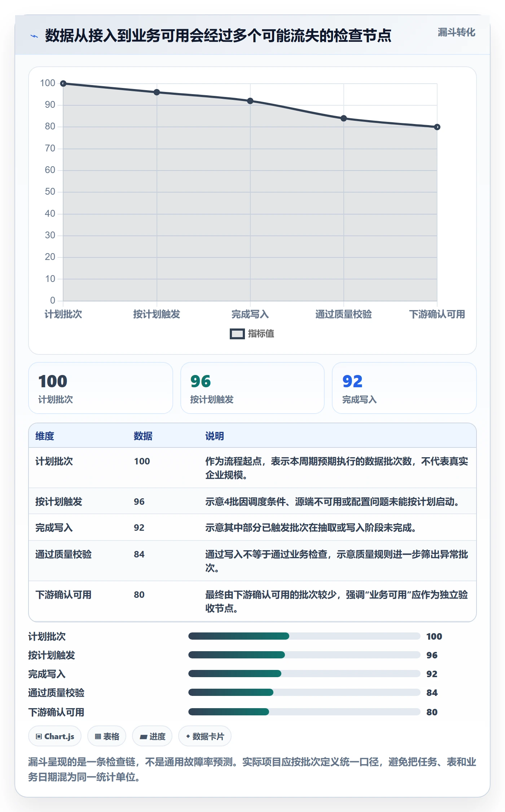The image size is (505, 812).
Task: Click the lightning icon beside the title
Action: point(34,36)
